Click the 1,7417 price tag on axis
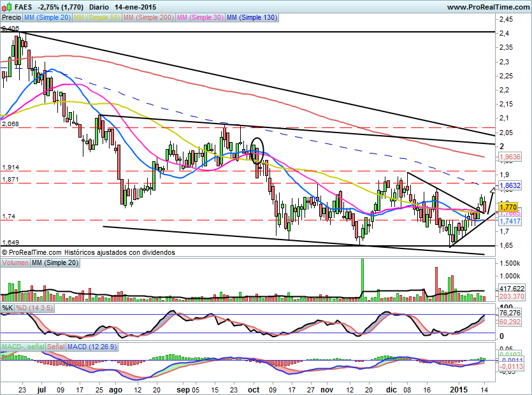532x395 pixels. [510, 221]
